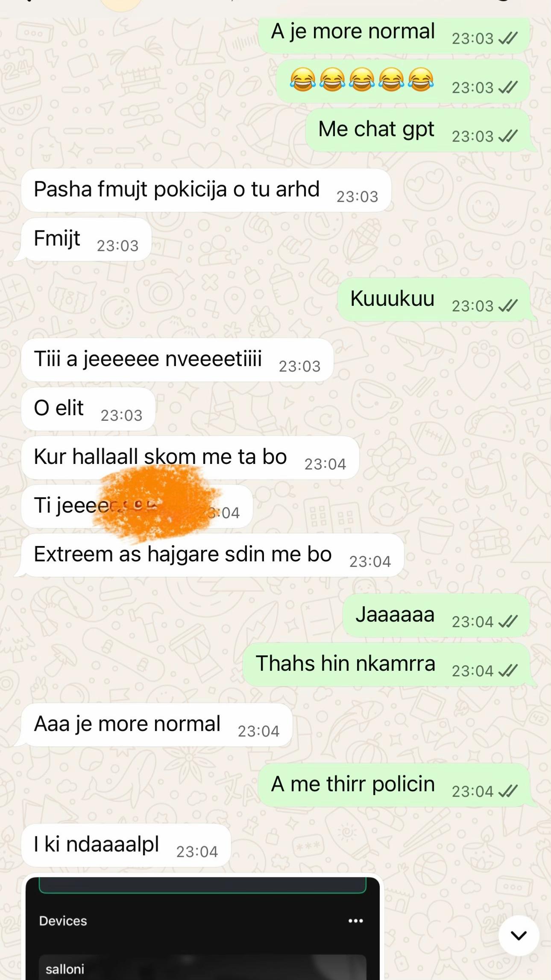The height and width of the screenshot is (980, 551).
Task: Tap 'Kur hallaall skom me ta bo' message
Action: tap(190, 458)
